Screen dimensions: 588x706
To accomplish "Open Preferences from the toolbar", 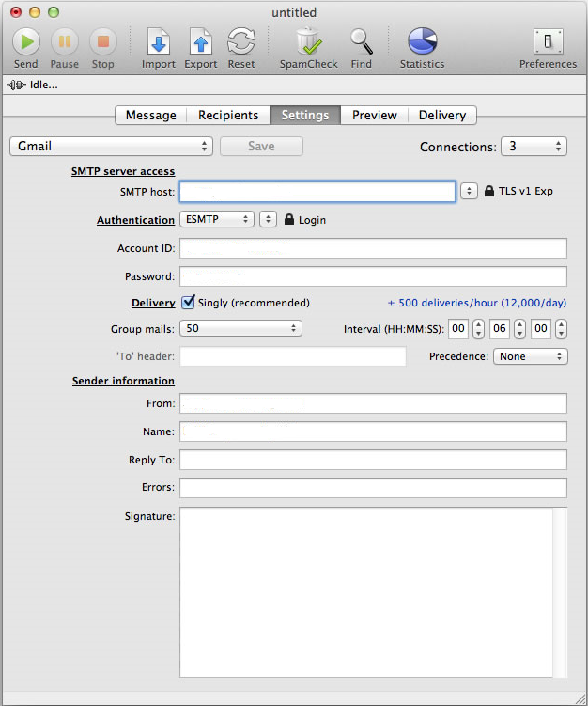I will (x=548, y=41).
